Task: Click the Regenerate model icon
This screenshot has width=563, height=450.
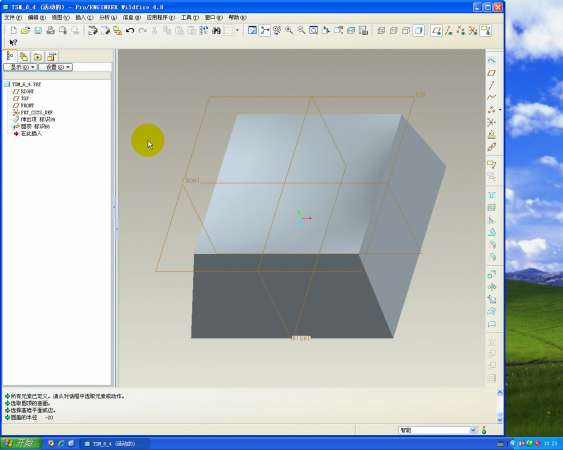Action: [93, 31]
